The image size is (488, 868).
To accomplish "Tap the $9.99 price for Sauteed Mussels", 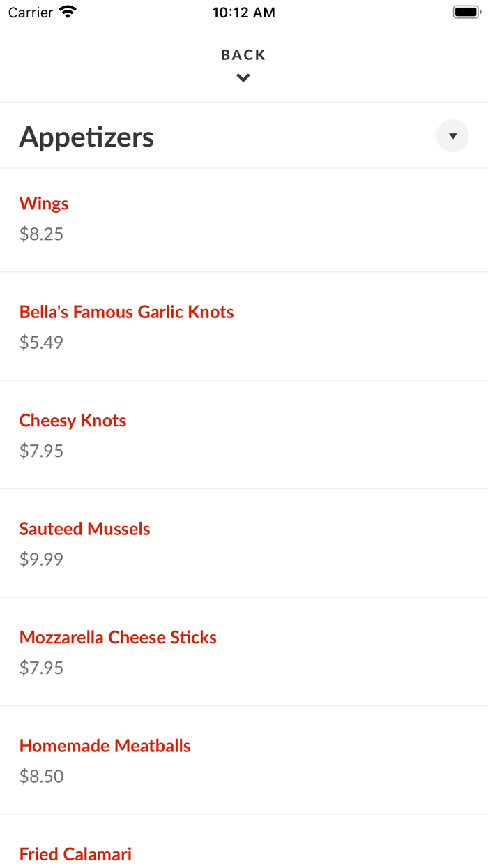I will click(41, 559).
